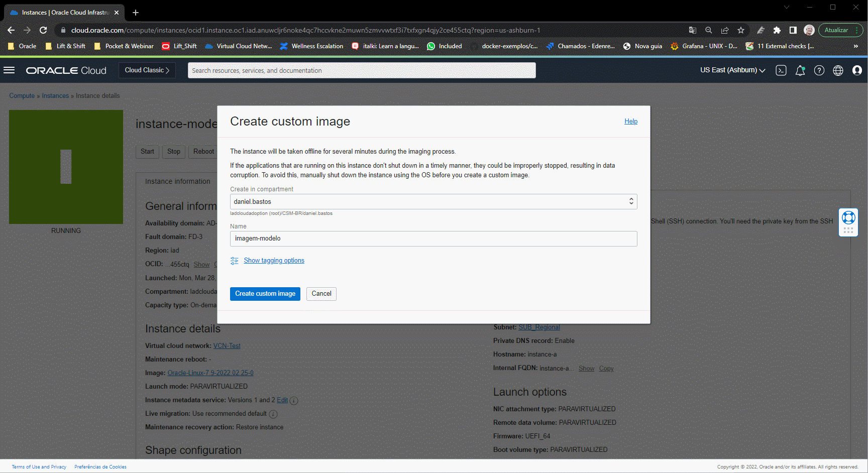The height and width of the screenshot is (473, 868).
Task: Show the full OCID value
Action: pos(201,265)
